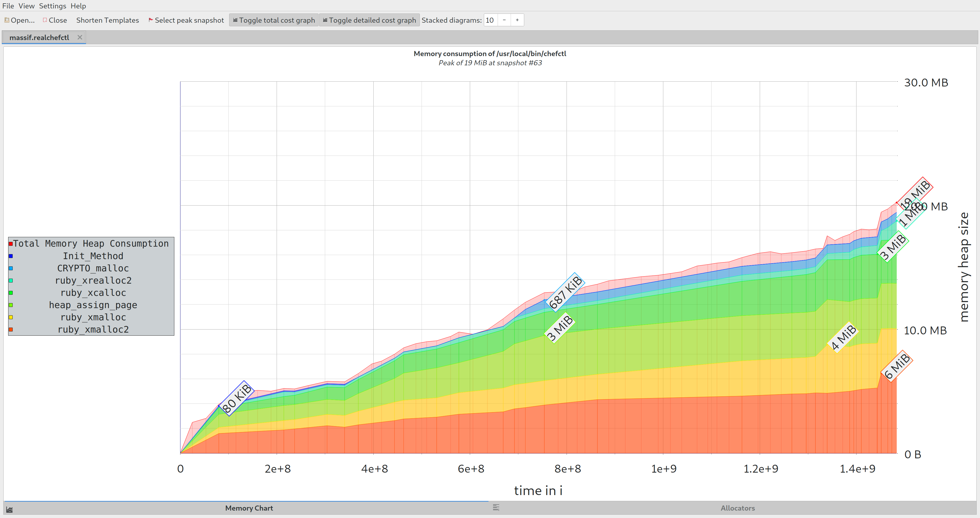Click the Allocators list icon at bottom
Screen dimensions: 980x518
[x=496, y=508]
